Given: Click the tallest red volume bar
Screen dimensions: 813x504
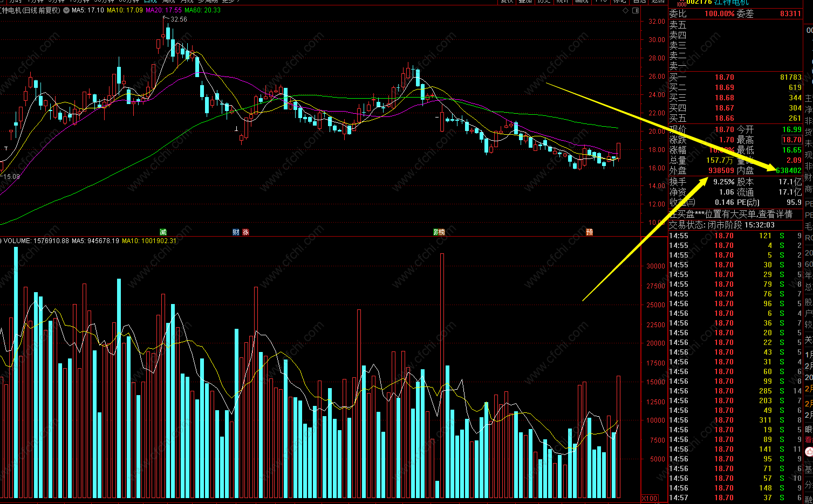Looking at the screenshot, I should click(x=442, y=376).
